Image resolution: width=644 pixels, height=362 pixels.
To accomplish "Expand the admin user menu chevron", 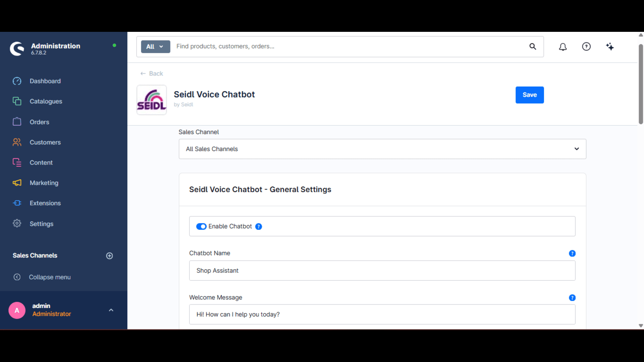I will [x=111, y=310].
